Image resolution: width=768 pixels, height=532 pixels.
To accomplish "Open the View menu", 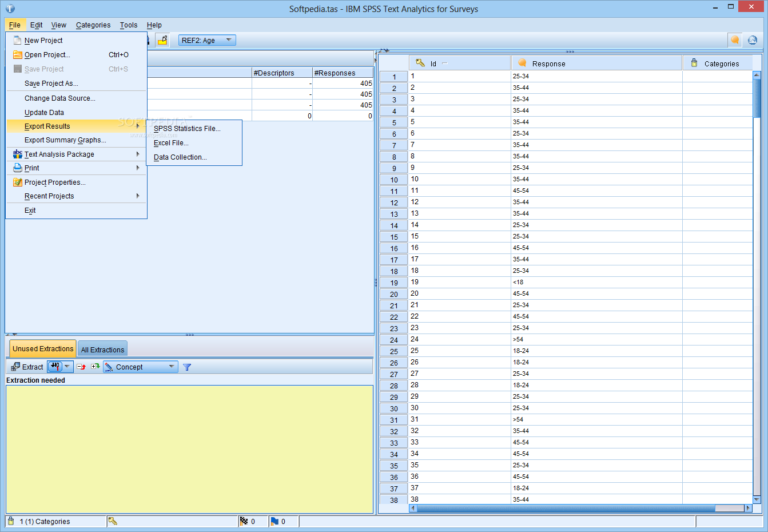I will coord(58,25).
